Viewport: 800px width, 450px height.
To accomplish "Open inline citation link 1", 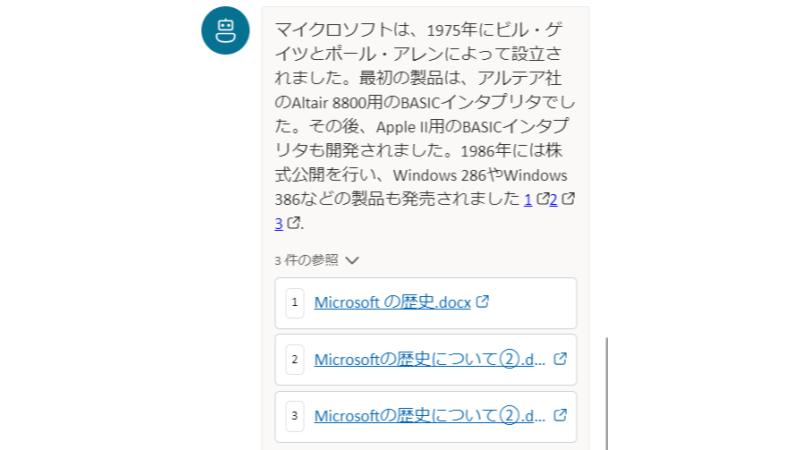I will pyautogui.click(x=528, y=199).
